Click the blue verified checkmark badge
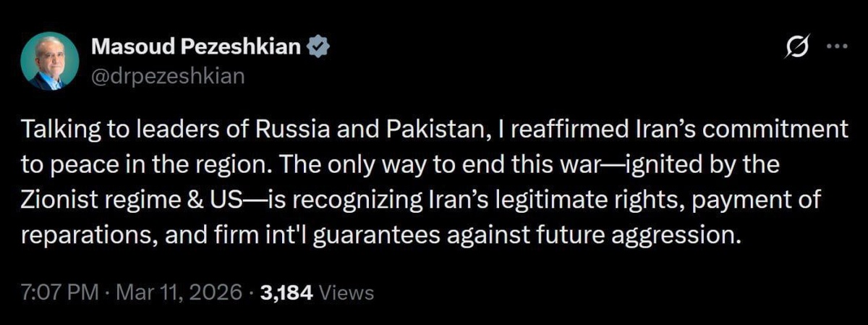This screenshot has width=868, height=325. coord(319,48)
